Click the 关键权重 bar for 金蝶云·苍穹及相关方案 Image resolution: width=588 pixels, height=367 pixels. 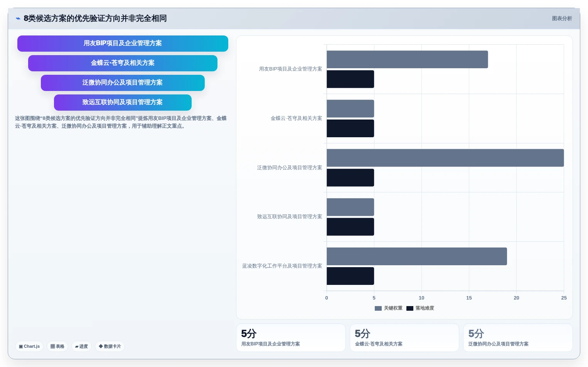[350, 109]
